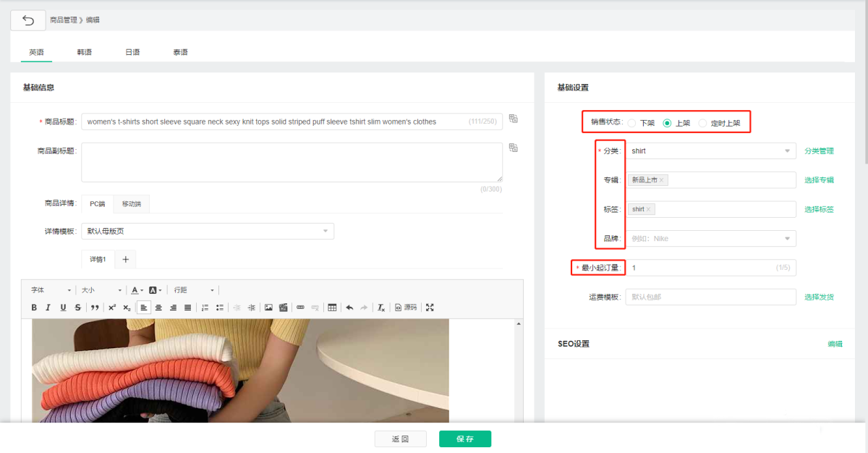The width and height of the screenshot is (868, 453).
Task: Click the undo arrow in editor toolbar
Action: coord(349,308)
